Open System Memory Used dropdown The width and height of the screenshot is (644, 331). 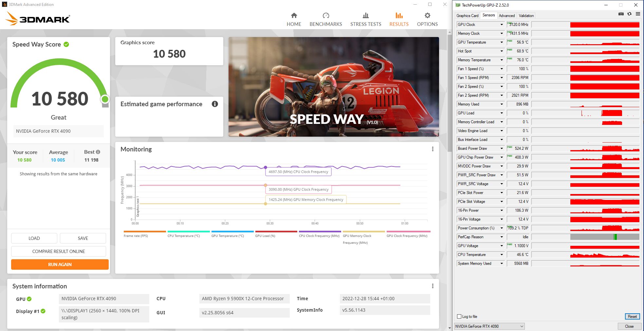coord(502,263)
